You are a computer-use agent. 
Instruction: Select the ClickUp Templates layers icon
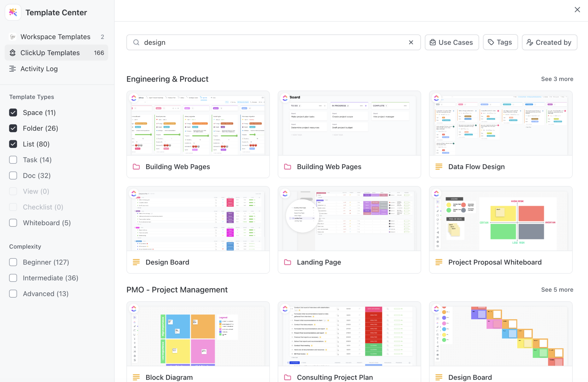[x=13, y=52]
